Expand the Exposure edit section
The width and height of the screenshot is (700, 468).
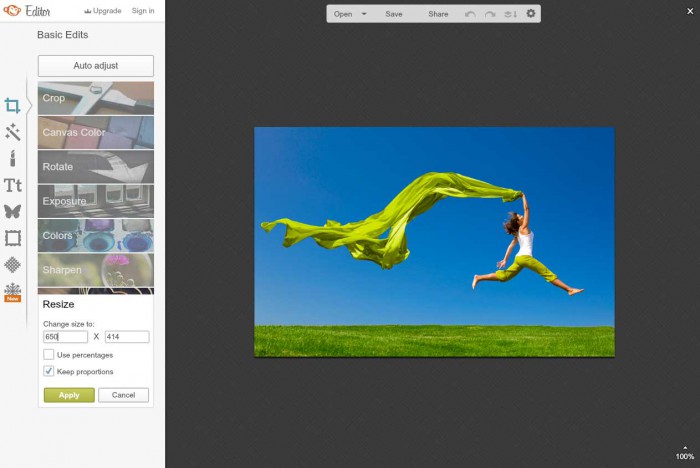click(96, 201)
